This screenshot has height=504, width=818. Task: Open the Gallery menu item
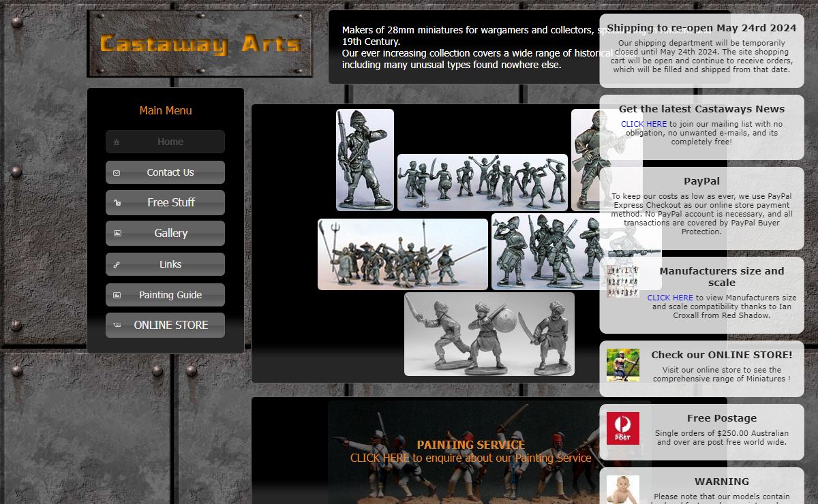coord(165,233)
